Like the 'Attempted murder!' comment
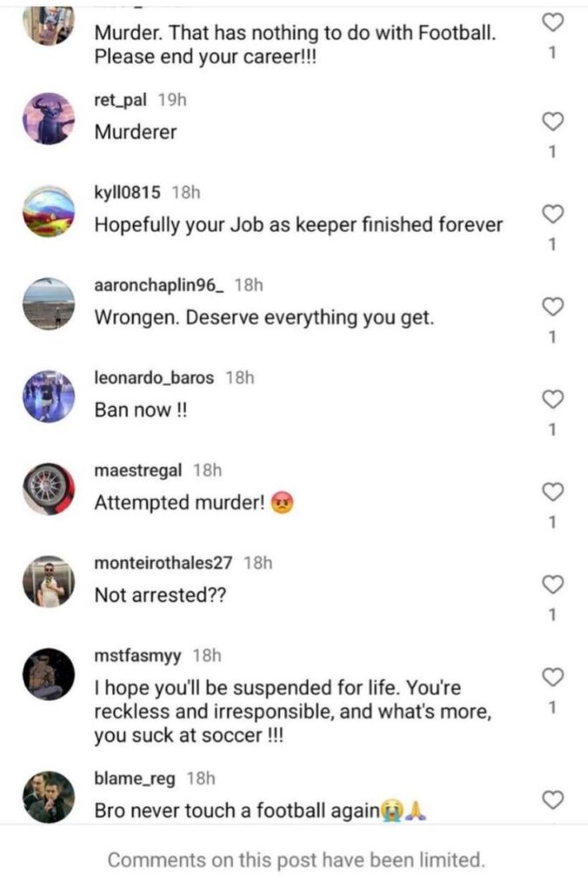The width and height of the screenshot is (588, 895). [553, 492]
